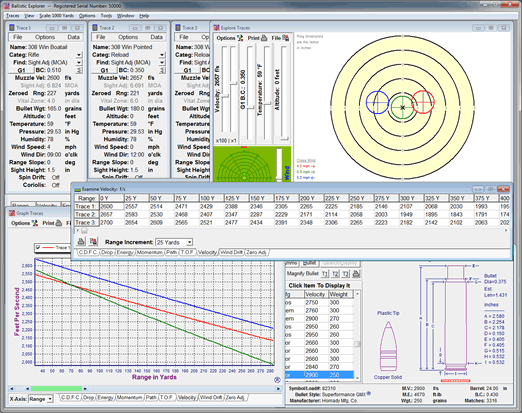Click Options icon in Explore Traces window
Image resolution: width=522 pixels, height=413 pixels.
[x=240, y=38]
